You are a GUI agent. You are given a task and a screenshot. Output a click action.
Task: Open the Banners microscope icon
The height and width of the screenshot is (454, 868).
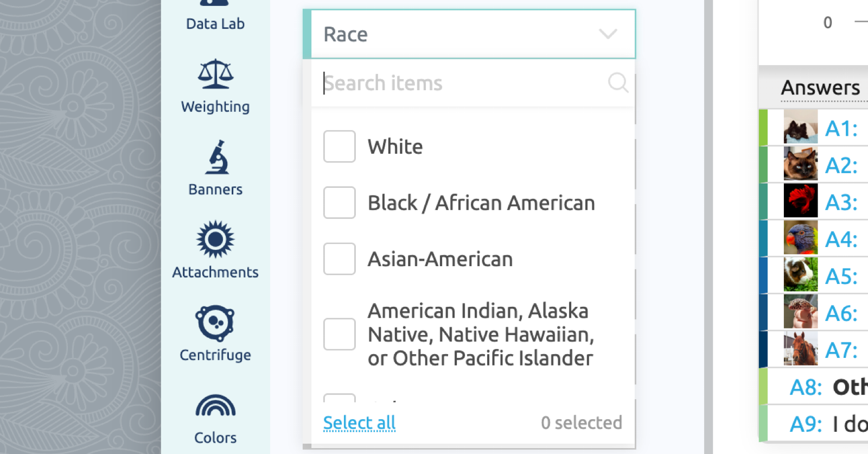tap(216, 157)
